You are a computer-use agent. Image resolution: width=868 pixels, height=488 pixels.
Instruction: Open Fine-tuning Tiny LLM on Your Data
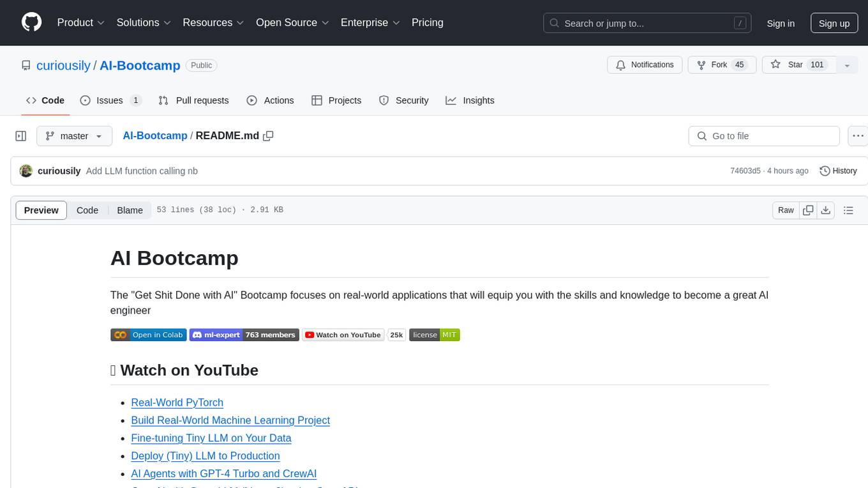pyautogui.click(x=211, y=438)
